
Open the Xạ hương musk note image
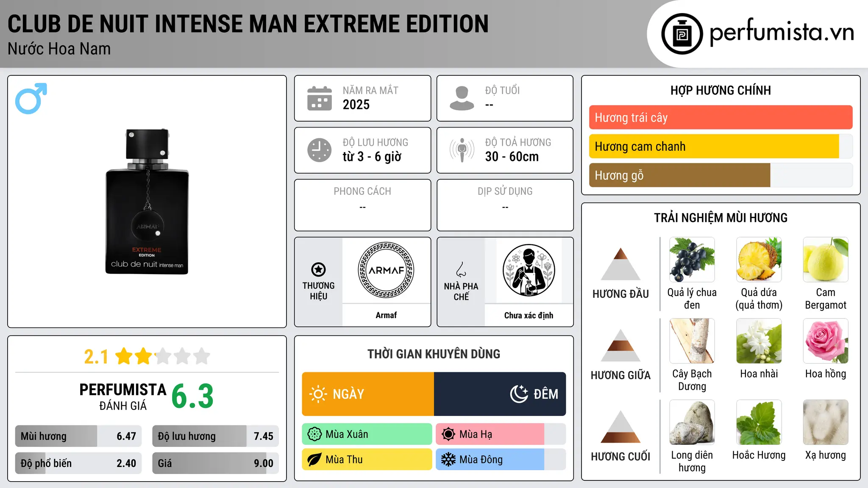[826, 422]
